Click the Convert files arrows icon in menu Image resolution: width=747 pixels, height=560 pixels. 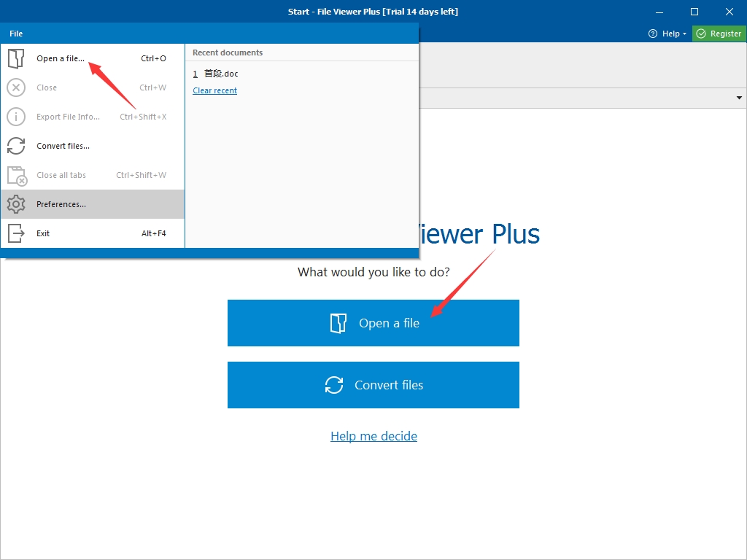pos(16,146)
